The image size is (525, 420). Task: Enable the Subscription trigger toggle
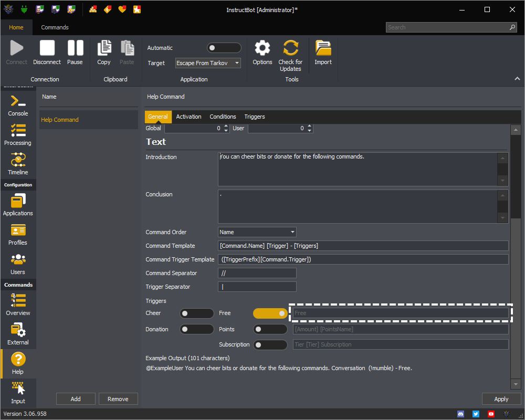(x=270, y=344)
